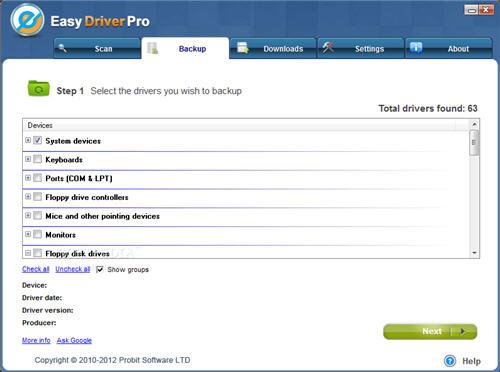Select Mice and other pointing devices text
This screenshot has height=372, width=500.
point(103,216)
